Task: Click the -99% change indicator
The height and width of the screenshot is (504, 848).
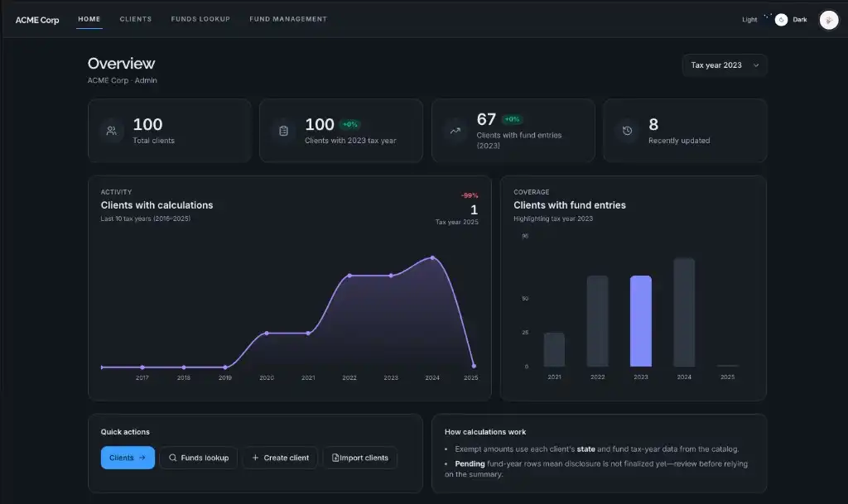Action: [470, 195]
